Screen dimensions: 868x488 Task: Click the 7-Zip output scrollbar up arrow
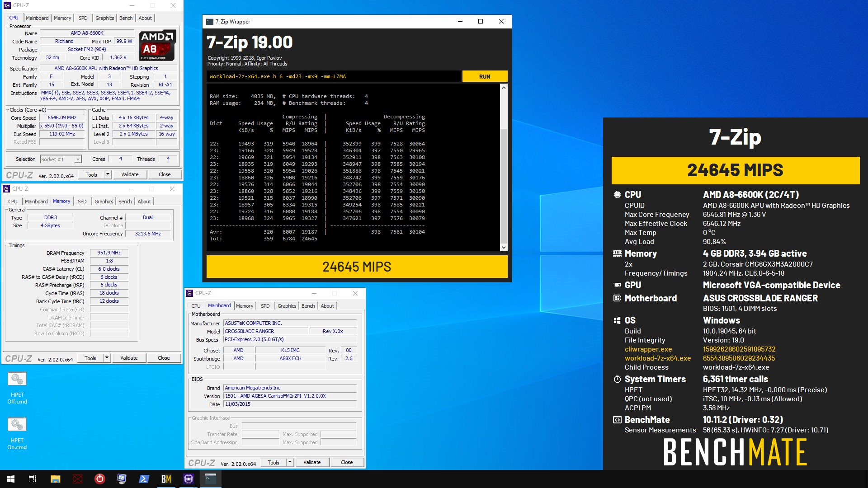click(x=504, y=88)
